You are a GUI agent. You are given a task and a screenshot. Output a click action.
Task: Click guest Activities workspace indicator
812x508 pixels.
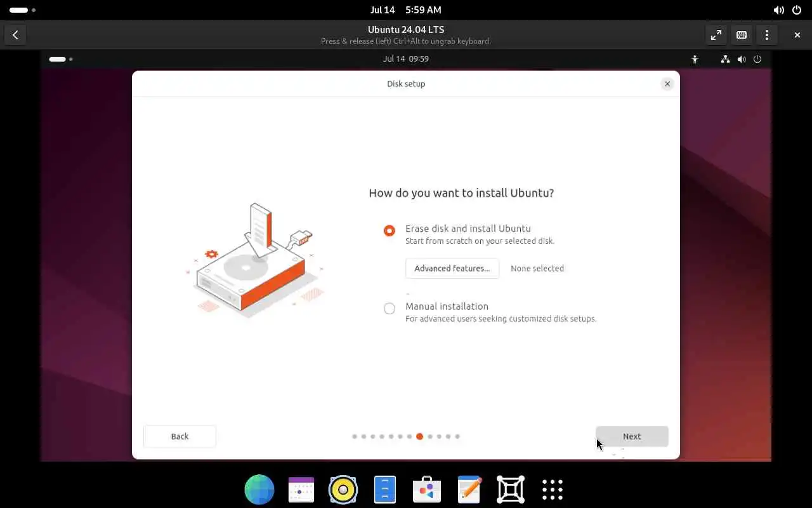(x=61, y=59)
